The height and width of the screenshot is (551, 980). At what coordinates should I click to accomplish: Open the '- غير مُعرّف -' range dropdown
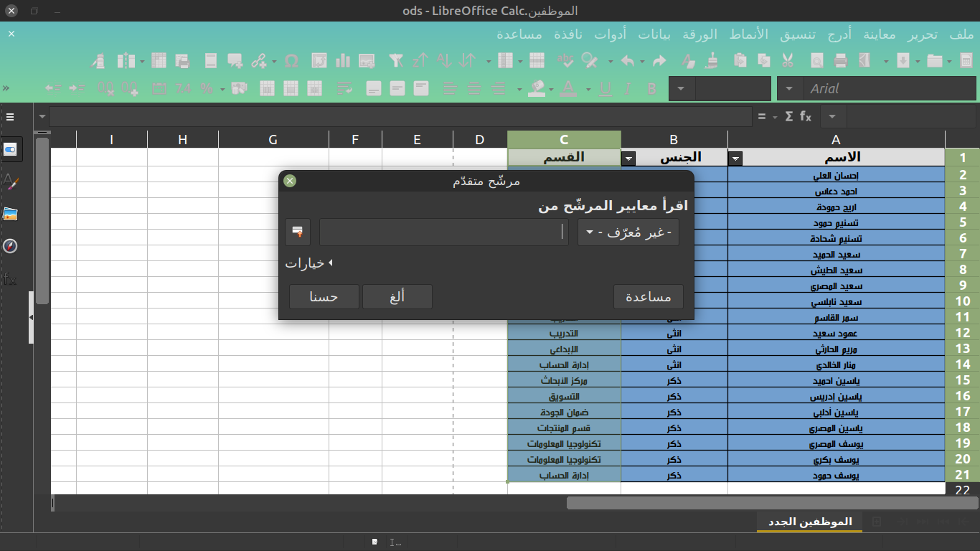[x=628, y=232]
